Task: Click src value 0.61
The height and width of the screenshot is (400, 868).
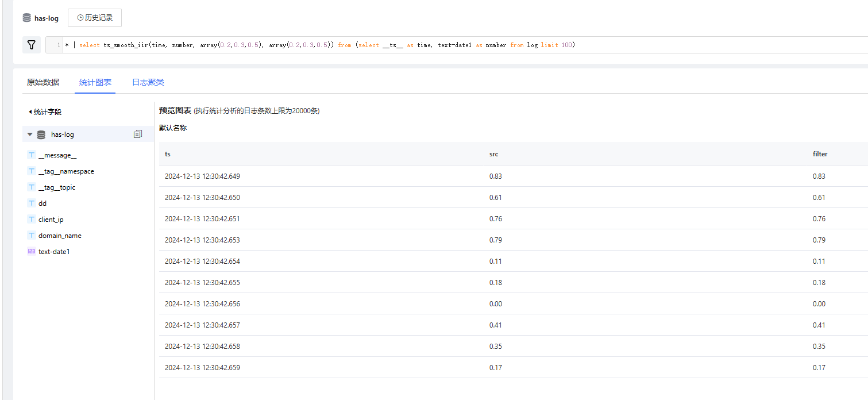Action: [495, 198]
